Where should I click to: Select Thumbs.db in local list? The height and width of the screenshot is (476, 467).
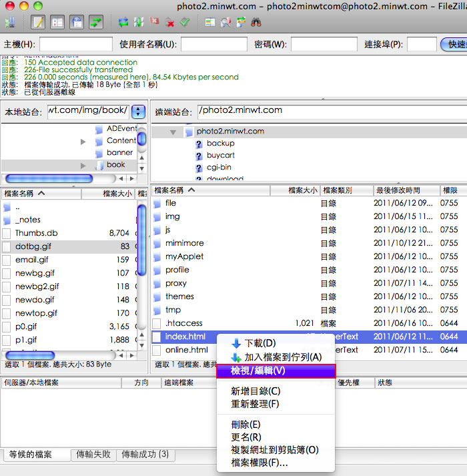coord(69,233)
